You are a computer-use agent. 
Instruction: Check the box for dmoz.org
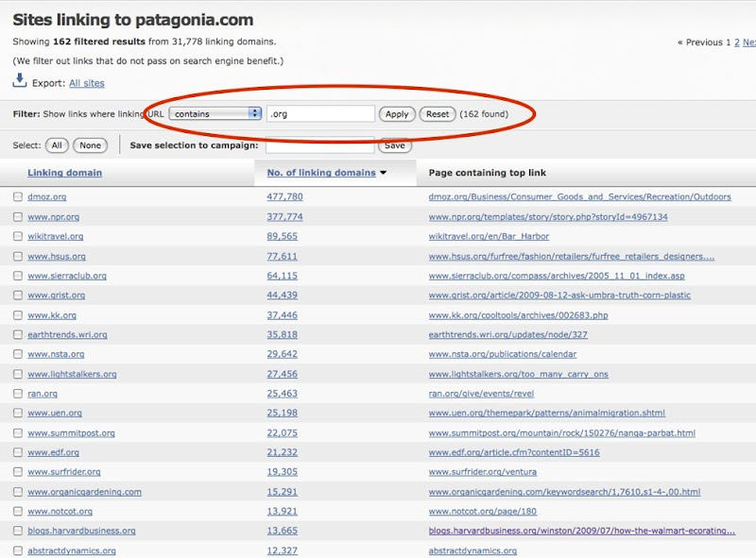[18, 196]
